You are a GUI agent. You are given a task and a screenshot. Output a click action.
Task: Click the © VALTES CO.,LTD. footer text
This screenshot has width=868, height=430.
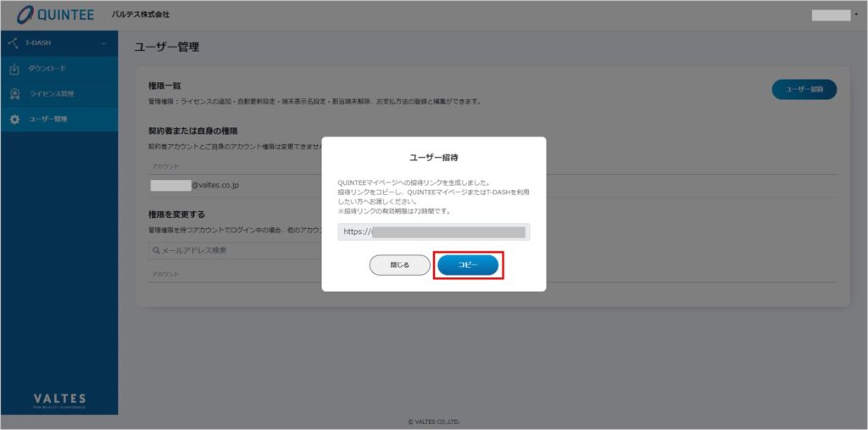(x=434, y=422)
